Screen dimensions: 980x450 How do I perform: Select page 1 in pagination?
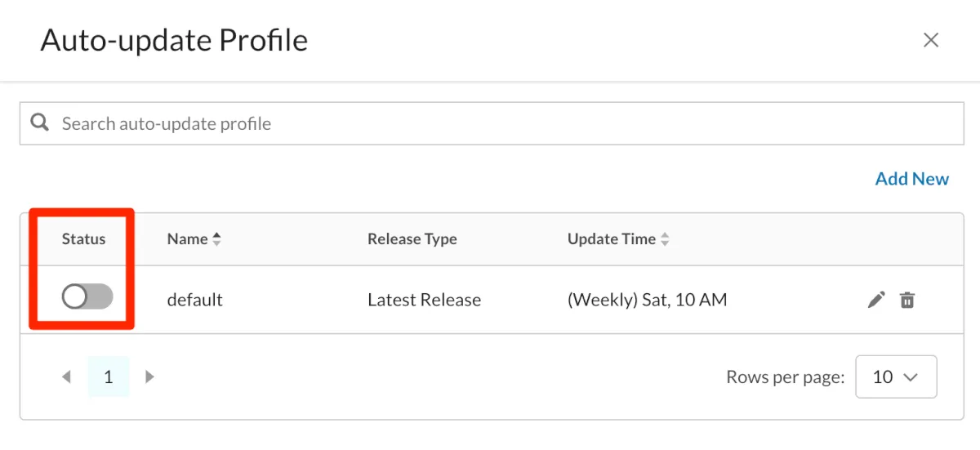109,377
